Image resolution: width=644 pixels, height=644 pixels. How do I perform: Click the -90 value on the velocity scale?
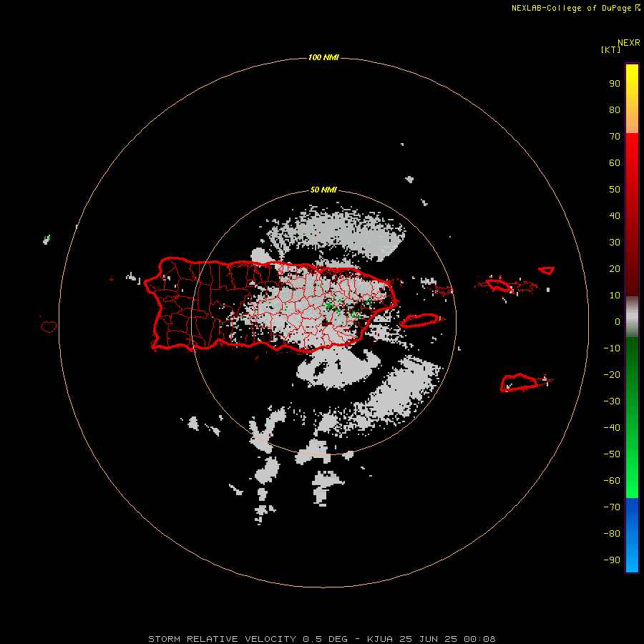tap(612, 560)
